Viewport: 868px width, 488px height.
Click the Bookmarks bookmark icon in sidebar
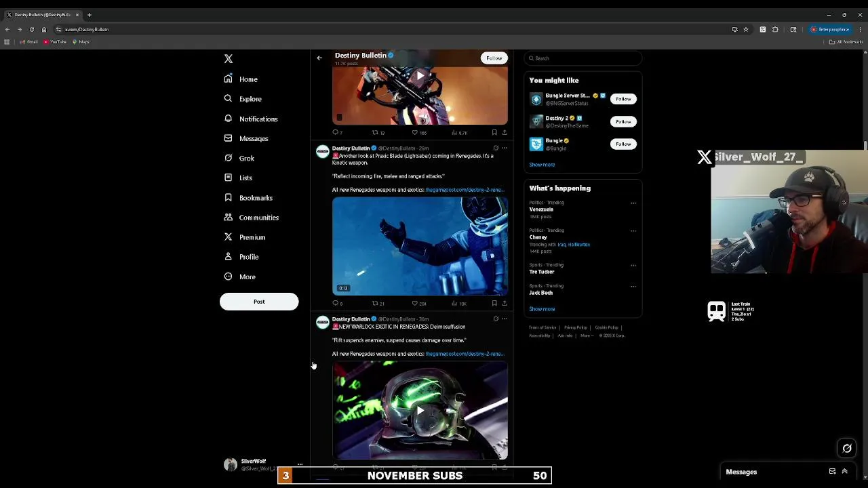[228, 197]
